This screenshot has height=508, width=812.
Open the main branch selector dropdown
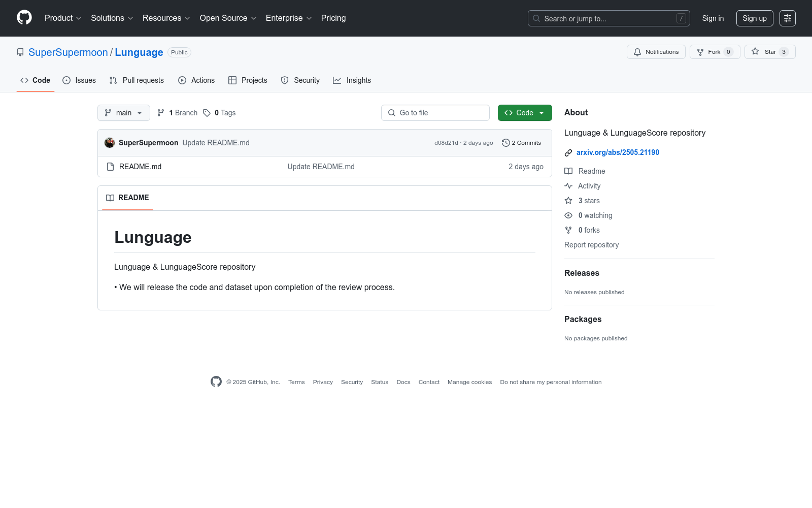[124, 113]
